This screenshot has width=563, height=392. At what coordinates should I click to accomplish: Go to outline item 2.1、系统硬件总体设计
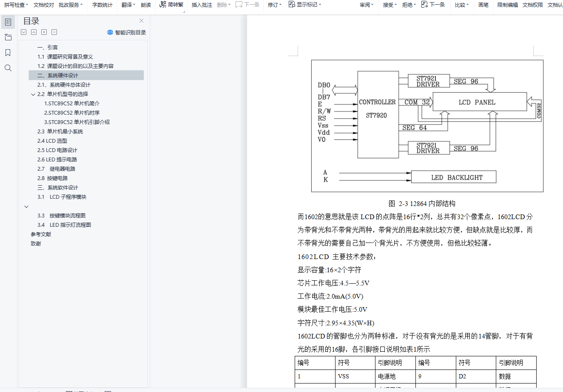[x=64, y=85]
